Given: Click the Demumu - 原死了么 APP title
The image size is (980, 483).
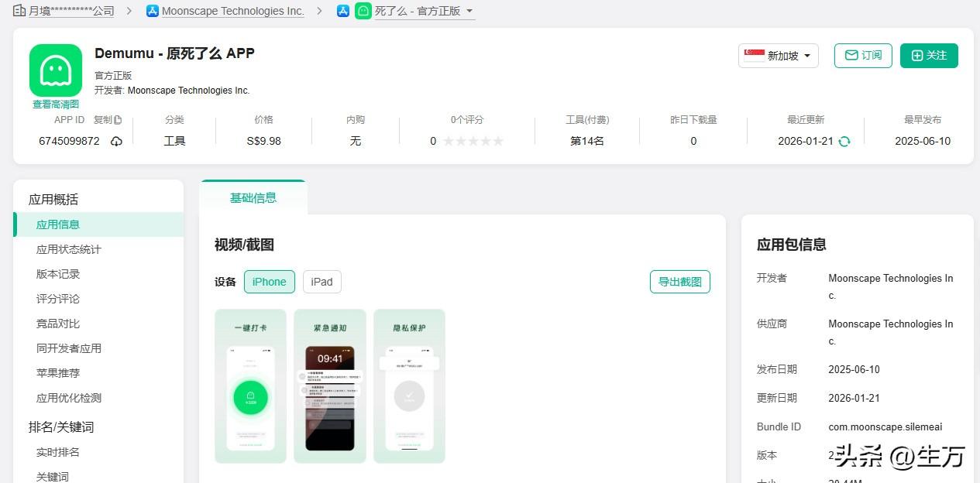Looking at the screenshot, I should pyautogui.click(x=174, y=53).
